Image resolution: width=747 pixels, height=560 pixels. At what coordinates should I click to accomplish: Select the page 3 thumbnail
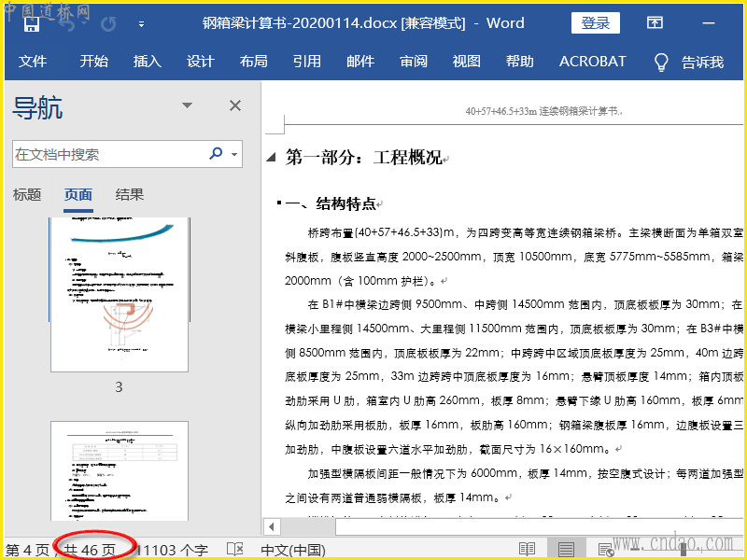[x=119, y=297]
